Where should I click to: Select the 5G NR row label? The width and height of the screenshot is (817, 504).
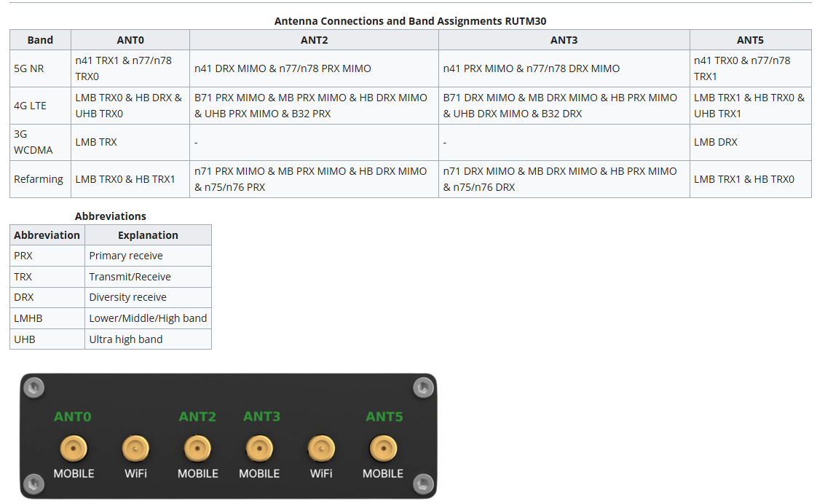(29, 68)
